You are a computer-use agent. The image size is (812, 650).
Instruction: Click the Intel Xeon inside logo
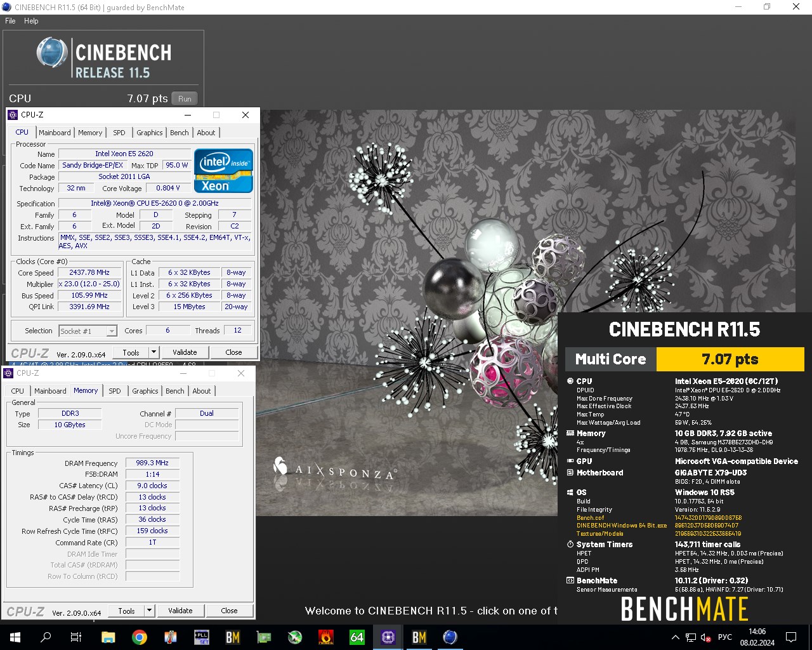coord(223,171)
